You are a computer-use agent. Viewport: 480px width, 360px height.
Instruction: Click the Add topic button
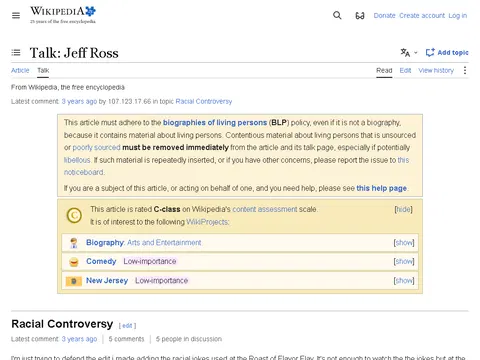[447, 53]
